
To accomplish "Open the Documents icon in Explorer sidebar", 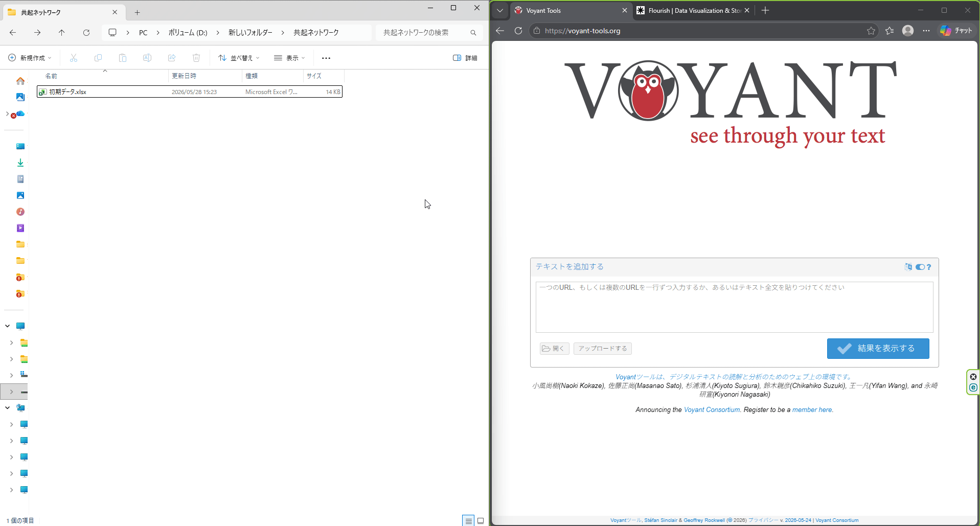I will 20,179.
